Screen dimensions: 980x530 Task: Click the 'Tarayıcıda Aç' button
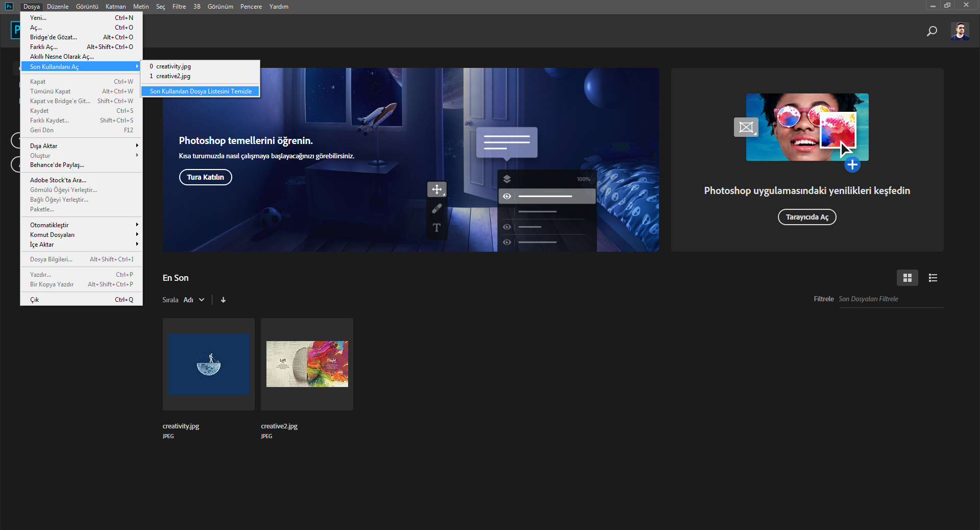tap(806, 217)
